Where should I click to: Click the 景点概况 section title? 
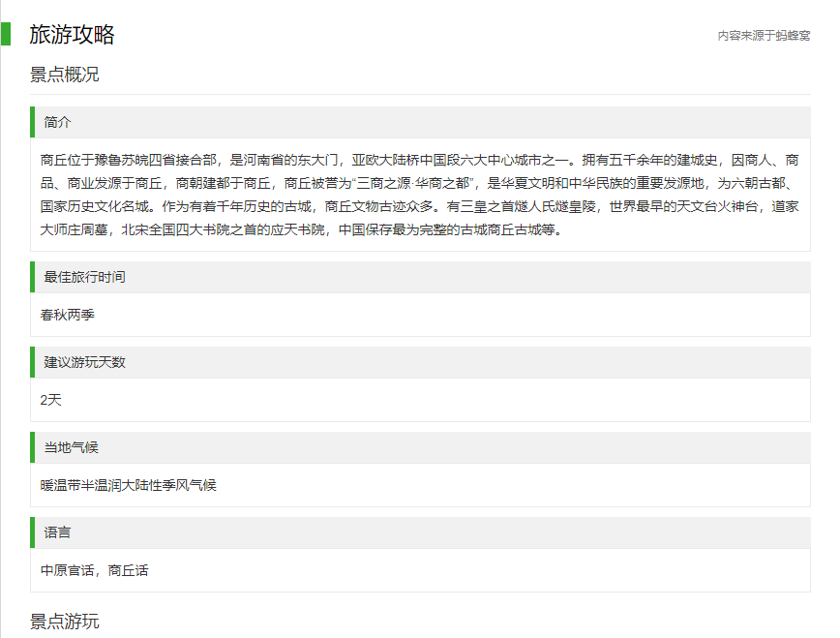tap(65, 76)
